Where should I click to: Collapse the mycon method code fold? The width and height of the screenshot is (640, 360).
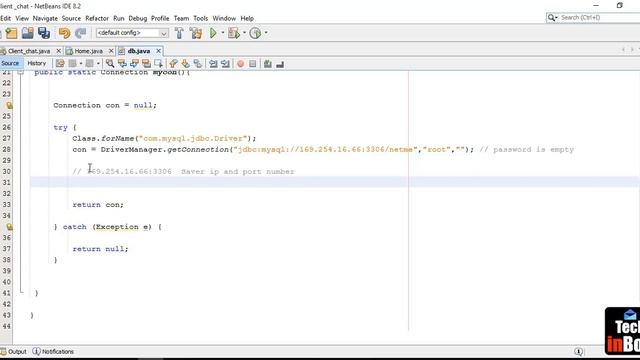(20, 72)
